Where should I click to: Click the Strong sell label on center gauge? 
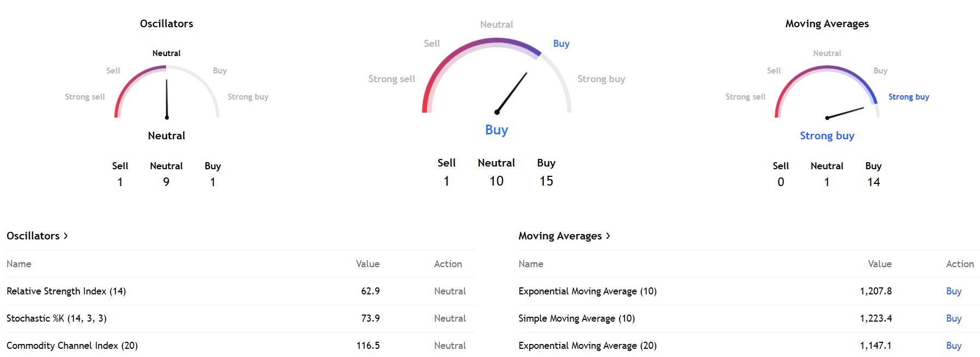click(x=391, y=79)
